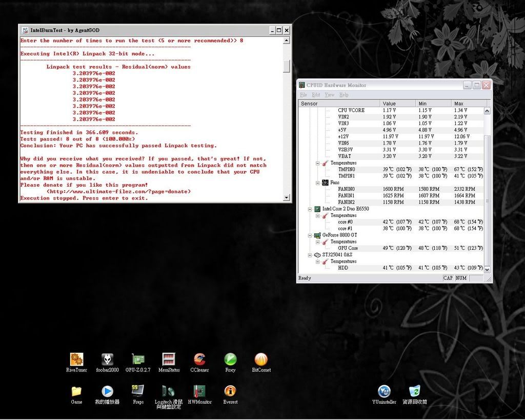Screen dimensions: 525x420
Task: Select the Game folder icon
Action: [76, 391]
